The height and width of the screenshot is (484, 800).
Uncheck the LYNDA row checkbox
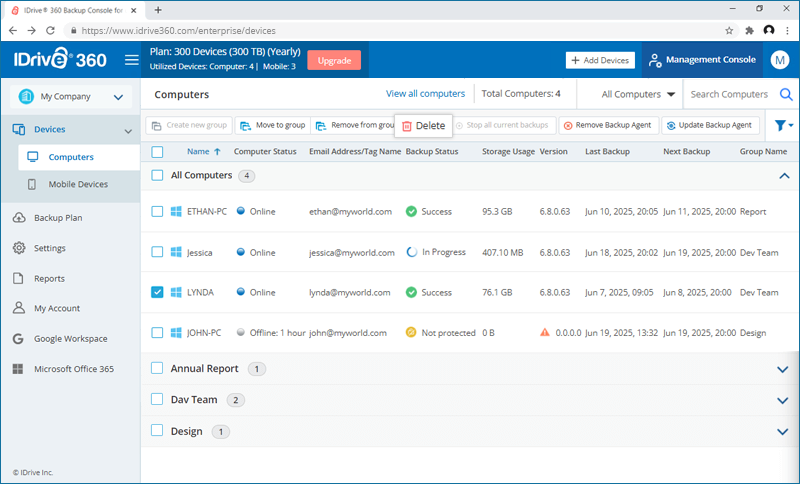157,292
